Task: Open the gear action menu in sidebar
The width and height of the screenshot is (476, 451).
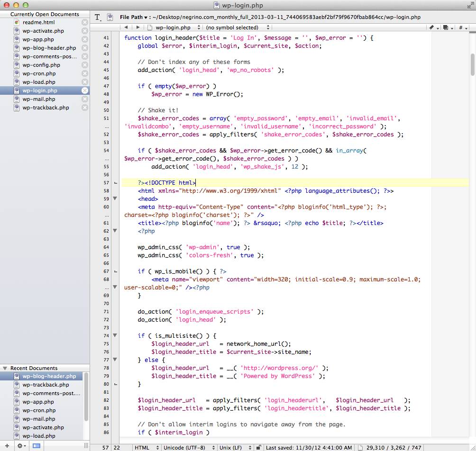Action: click(21, 446)
